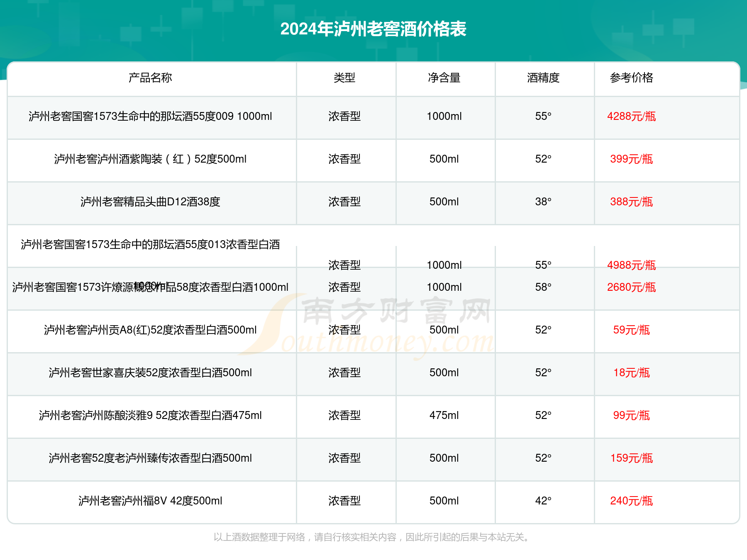Click the price 59元/瓶
747x560 pixels.
pyautogui.click(x=632, y=330)
